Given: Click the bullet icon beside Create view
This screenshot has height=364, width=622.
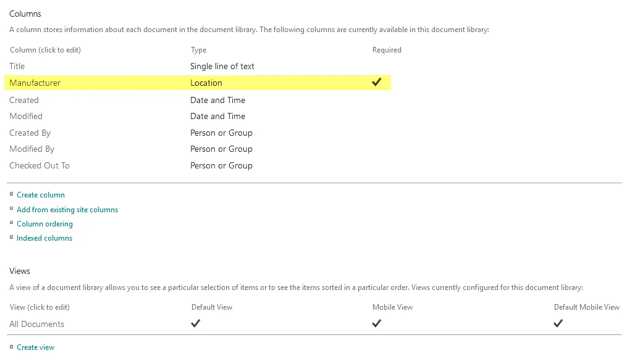Looking at the screenshot, I should click(x=12, y=347).
